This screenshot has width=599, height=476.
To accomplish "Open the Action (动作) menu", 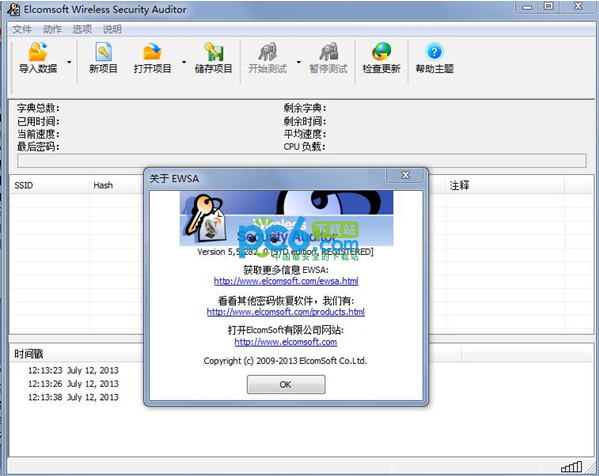I will (x=52, y=29).
